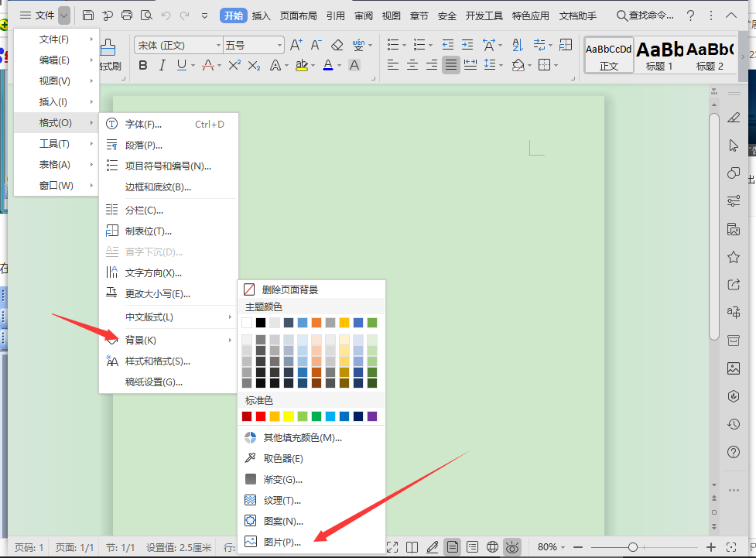756x558 pixels.
Task: Toggle eye protection mode in status bar
Action: [512, 547]
